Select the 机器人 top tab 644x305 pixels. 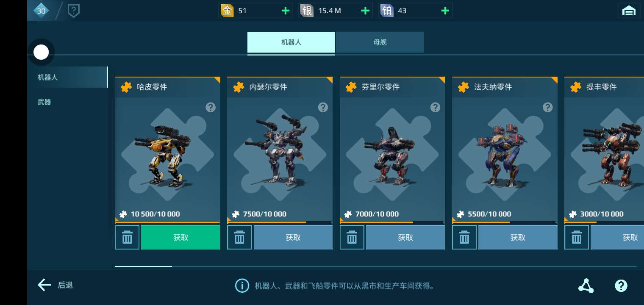[291, 42]
